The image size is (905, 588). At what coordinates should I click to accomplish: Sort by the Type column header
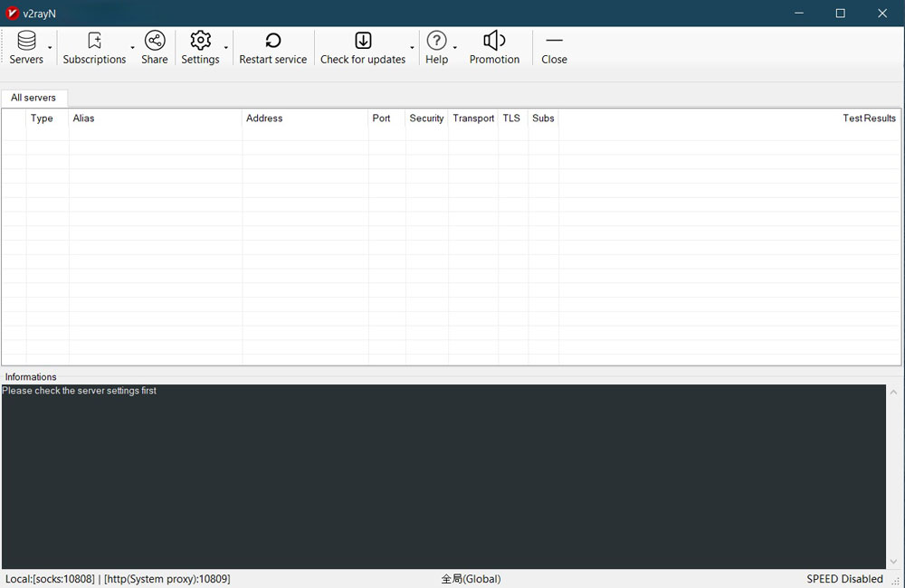[x=47, y=119]
